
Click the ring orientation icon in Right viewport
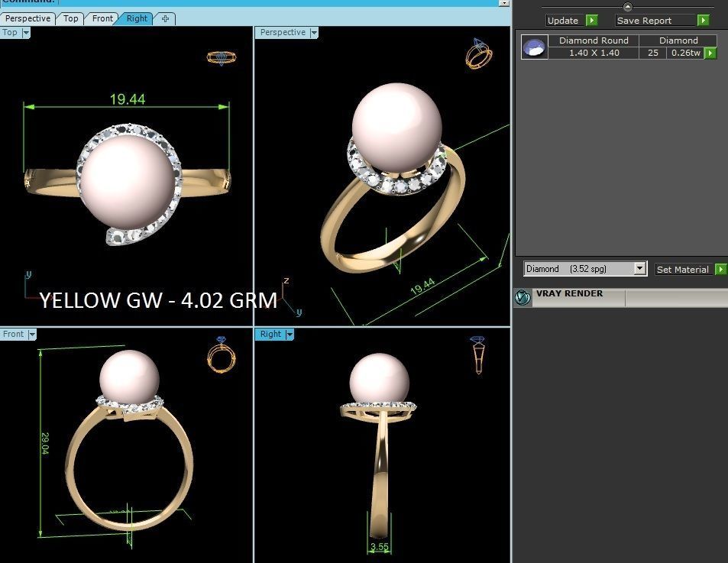tap(477, 355)
